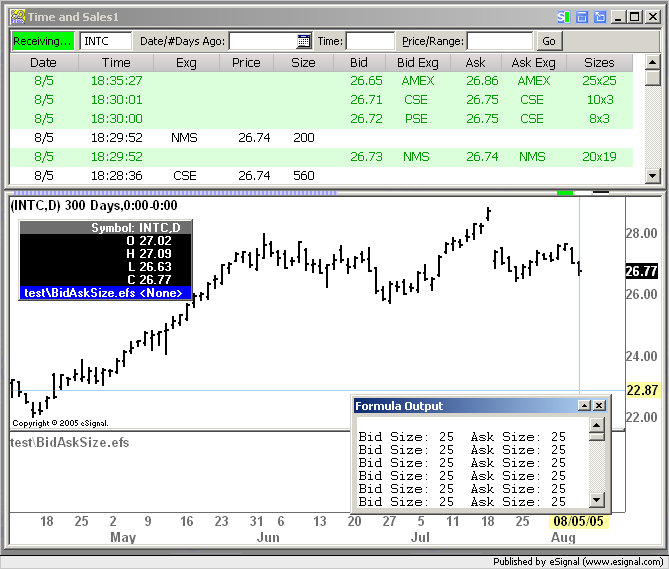Image resolution: width=669 pixels, height=569 pixels.
Task: Click the Bid Exg column header
Action: click(x=418, y=63)
